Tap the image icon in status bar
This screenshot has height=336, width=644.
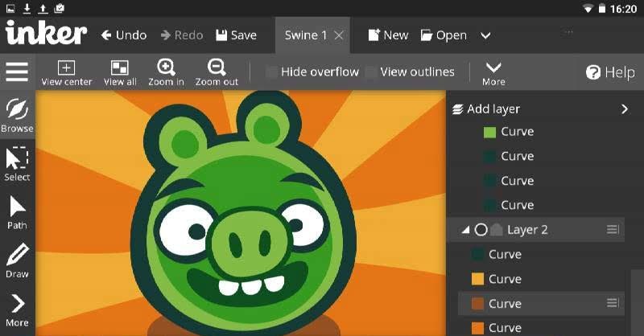pyautogui.click(x=10, y=8)
